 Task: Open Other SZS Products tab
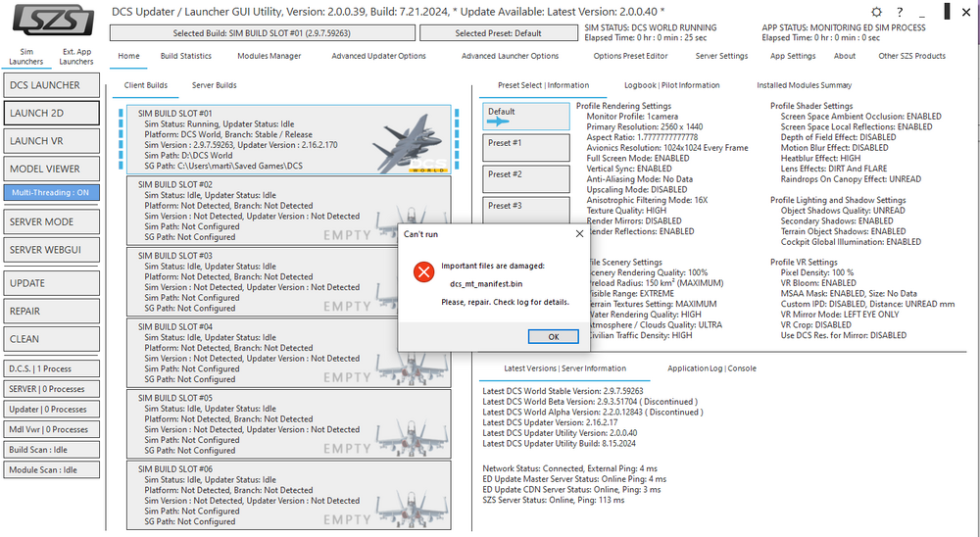pos(911,56)
